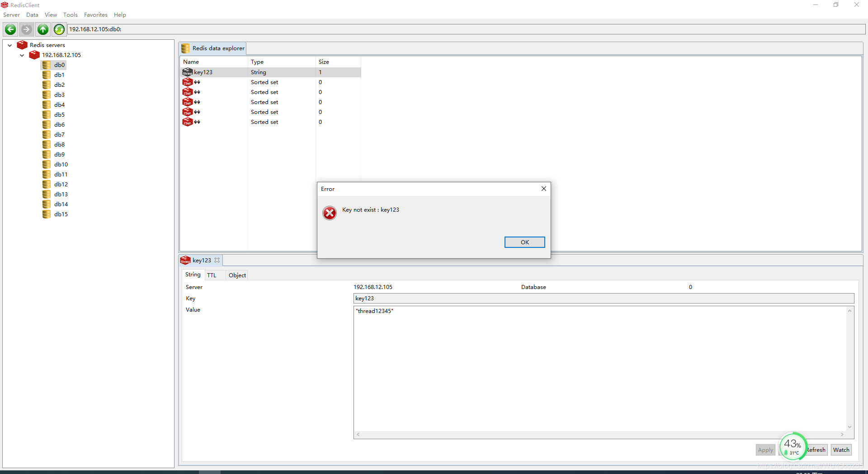The height and width of the screenshot is (474, 868).
Task: Click the green Refresh toolbar icon
Action: point(59,29)
